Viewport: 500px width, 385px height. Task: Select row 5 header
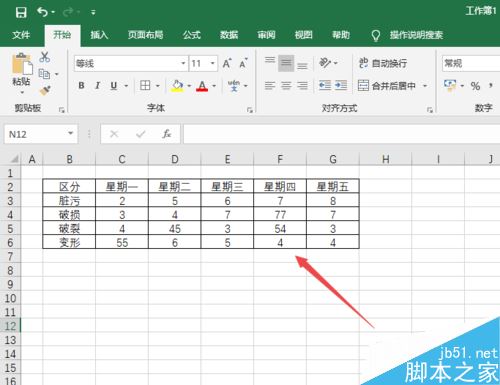click(x=10, y=229)
